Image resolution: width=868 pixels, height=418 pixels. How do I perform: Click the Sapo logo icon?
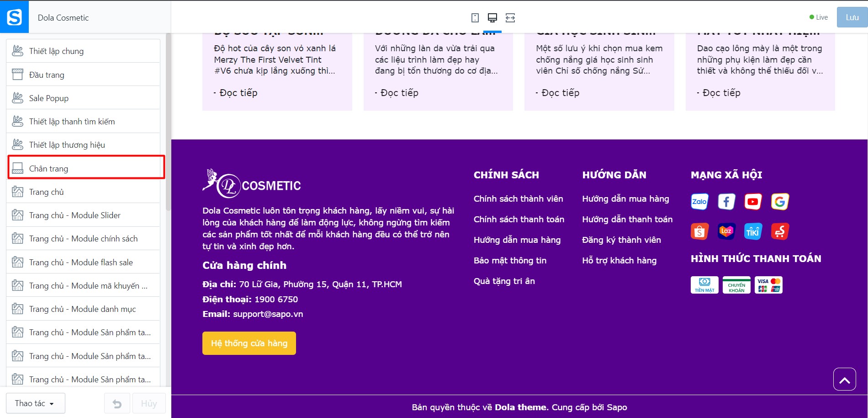pos(14,17)
